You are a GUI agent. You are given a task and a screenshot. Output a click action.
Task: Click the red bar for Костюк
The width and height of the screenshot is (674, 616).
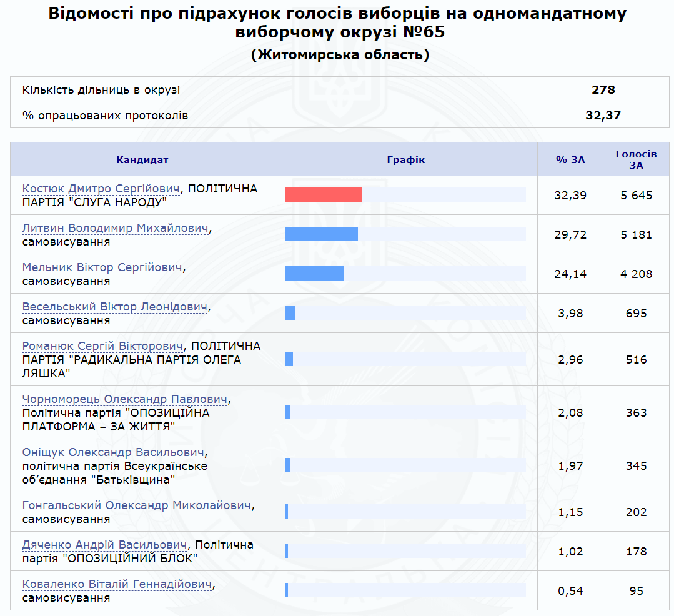click(x=324, y=195)
